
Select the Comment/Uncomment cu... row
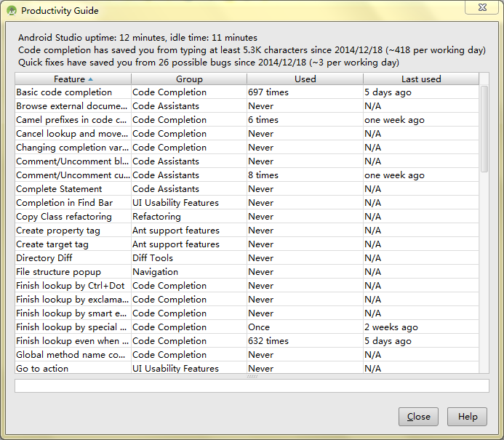247,175
